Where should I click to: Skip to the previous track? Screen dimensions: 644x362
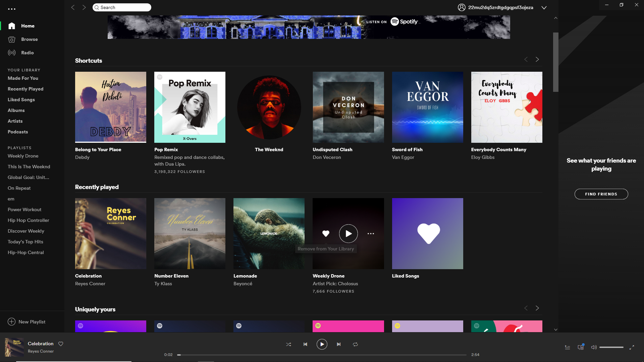[x=305, y=344]
